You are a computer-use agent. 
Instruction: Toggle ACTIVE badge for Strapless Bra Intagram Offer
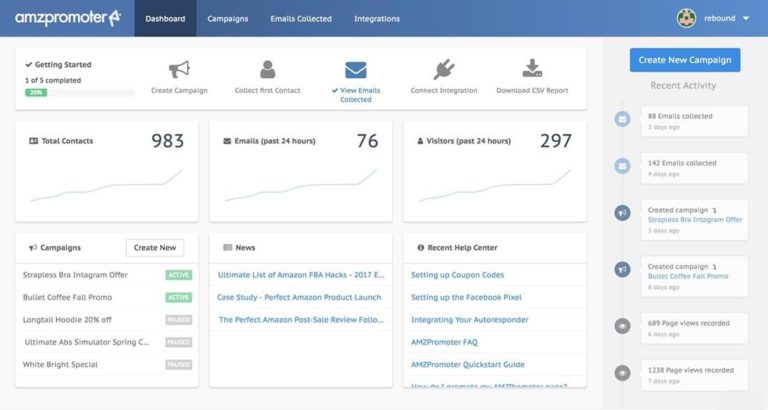(179, 275)
